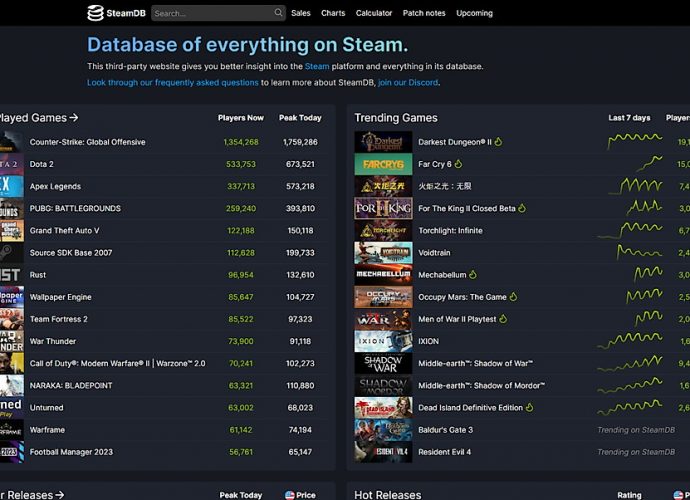Click the Voidtrain thumbnail image

click(x=383, y=253)
